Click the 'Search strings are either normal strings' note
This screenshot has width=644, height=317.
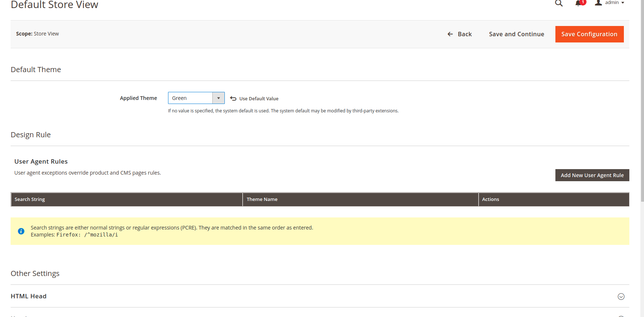click(172, 228)
